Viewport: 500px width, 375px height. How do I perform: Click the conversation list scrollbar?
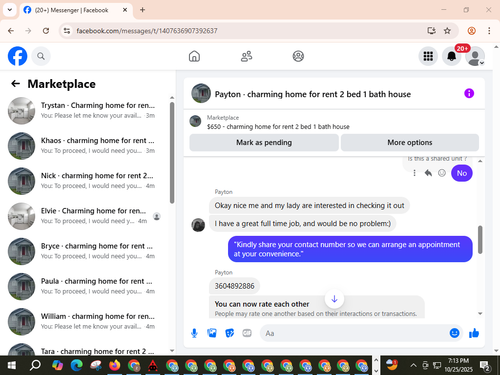[x=172, y=153]
